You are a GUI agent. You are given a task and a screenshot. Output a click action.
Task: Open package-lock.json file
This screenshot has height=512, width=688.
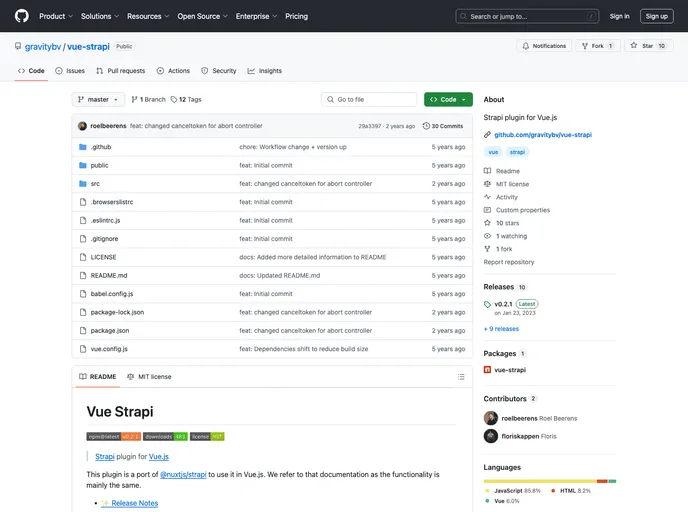(117, 312)
